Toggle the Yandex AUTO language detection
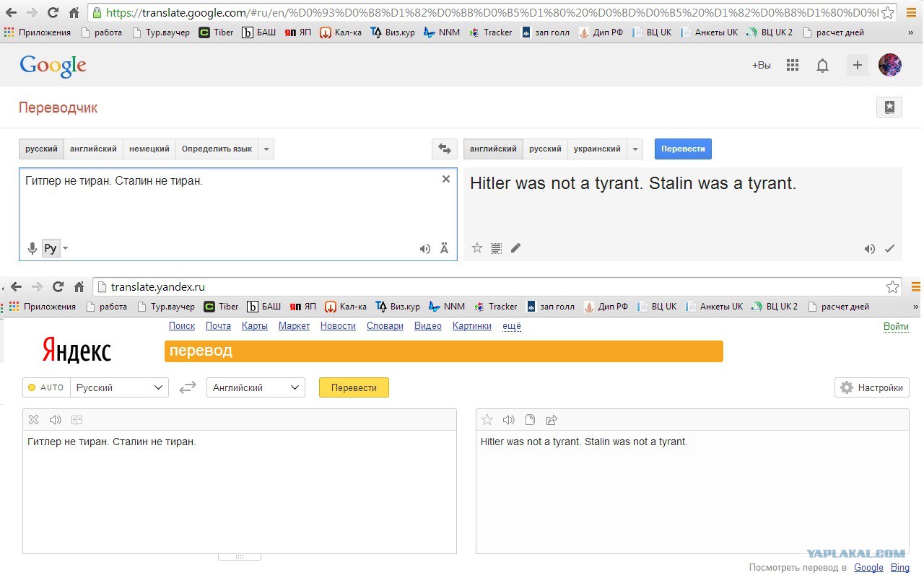This screenshot has height=575, width=924. (46, 387)
